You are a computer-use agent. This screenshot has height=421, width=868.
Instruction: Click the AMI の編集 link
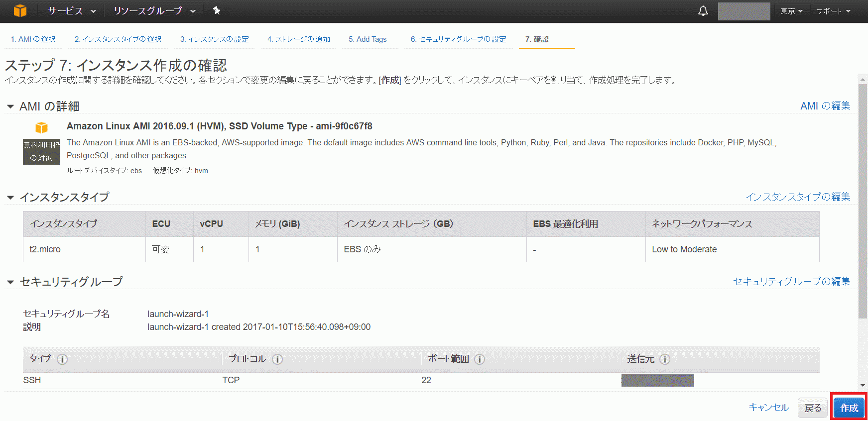825,106
